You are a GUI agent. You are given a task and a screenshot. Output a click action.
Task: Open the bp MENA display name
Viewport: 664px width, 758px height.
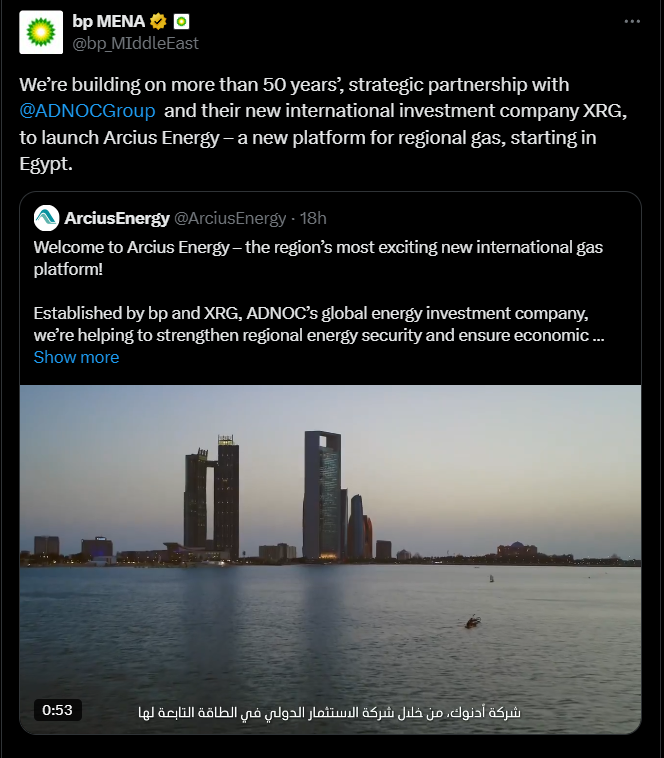point(109,21)
